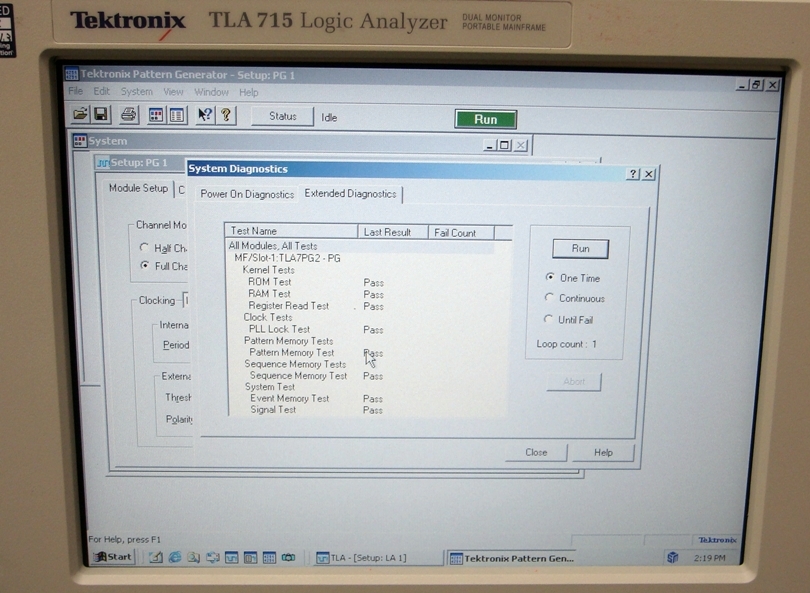Click Tektronix Pattern Gen... taskbar button
This screenshot has height=593, width=810.
coord(511,558)
